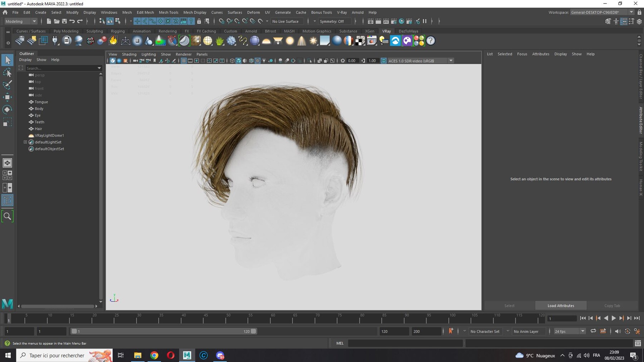Click the IPR render icon
644x362 pixels.
[386, 21]
